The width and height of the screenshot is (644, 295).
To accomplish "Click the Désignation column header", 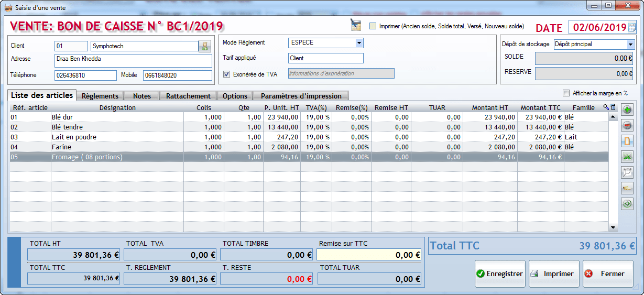I will [x=117, y=108].
